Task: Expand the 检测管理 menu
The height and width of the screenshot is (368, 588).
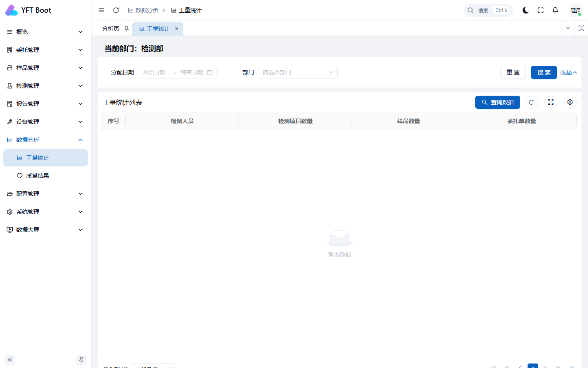Action: pos(45,86)
